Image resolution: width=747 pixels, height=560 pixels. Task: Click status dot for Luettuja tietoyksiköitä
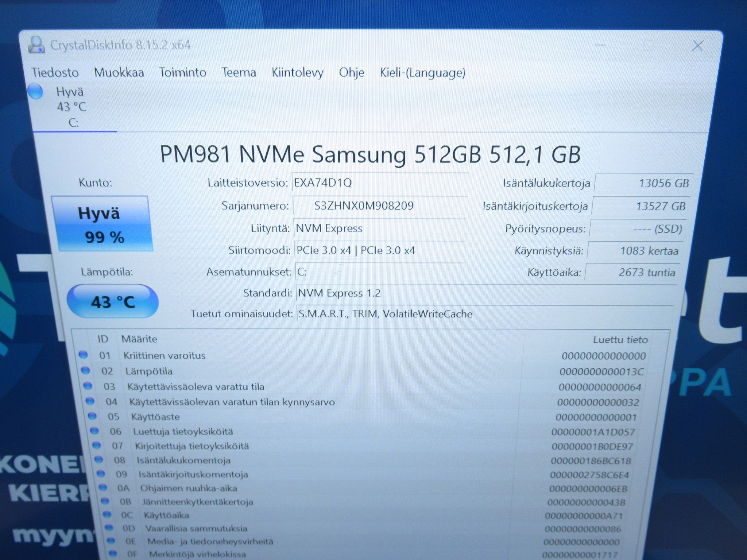tap(94, 431)
